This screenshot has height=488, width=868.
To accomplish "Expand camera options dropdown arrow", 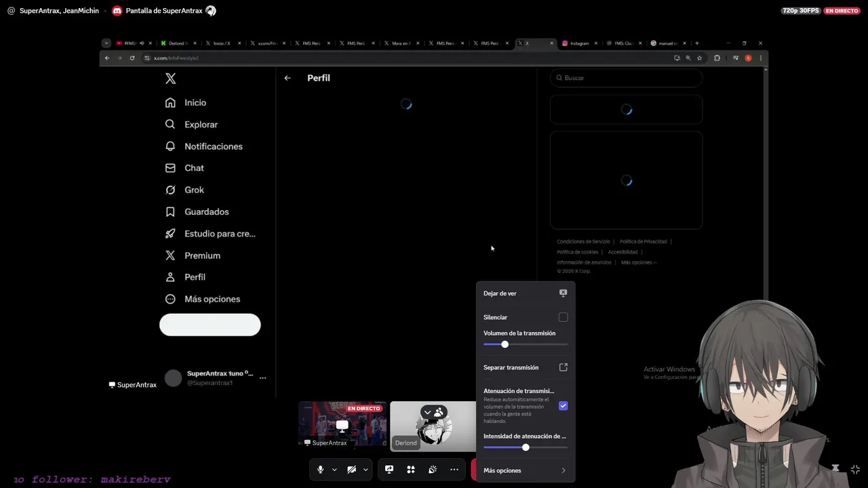I will pyautogui.click(x=366, y=469).
